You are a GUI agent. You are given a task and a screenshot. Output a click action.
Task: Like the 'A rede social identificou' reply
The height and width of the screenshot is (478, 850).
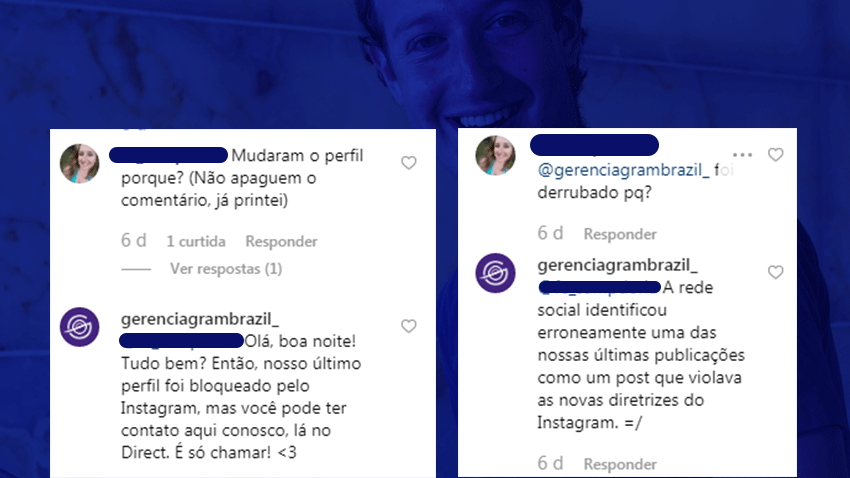tap(776, 272)
